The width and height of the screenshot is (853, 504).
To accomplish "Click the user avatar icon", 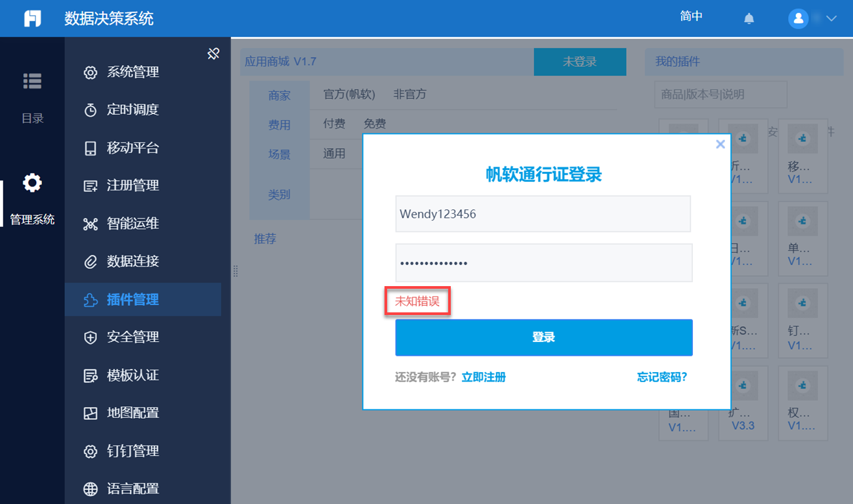I will point(798,18).
